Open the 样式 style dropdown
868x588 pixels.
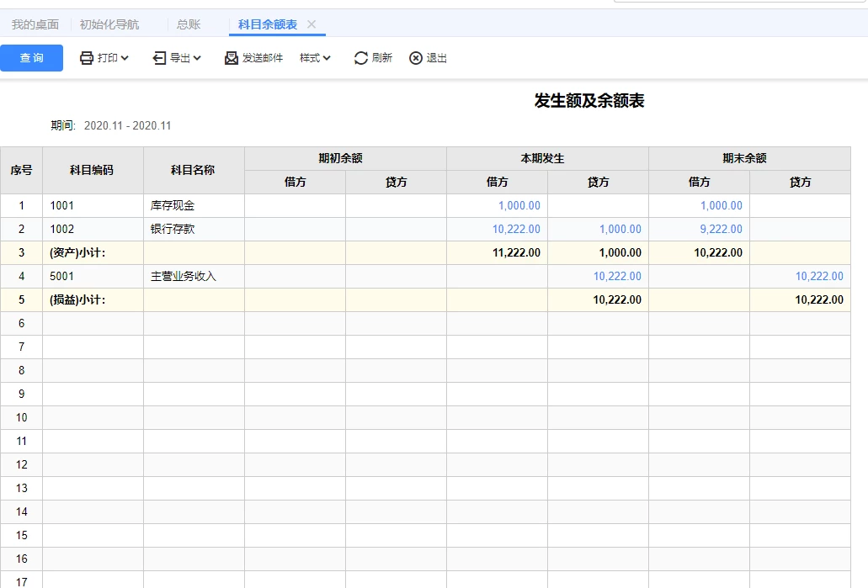(316, 58)
